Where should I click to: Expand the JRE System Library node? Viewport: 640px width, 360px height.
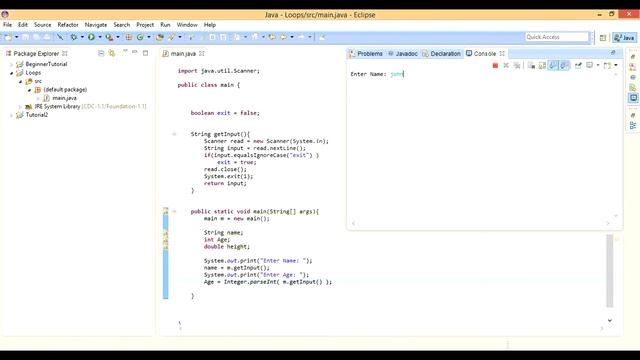tap(20, 107)
